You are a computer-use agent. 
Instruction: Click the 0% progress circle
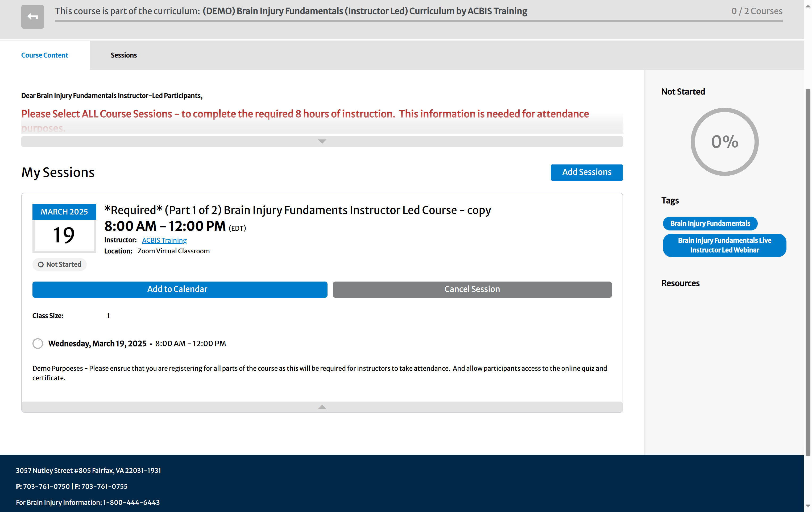click(724, 142)
